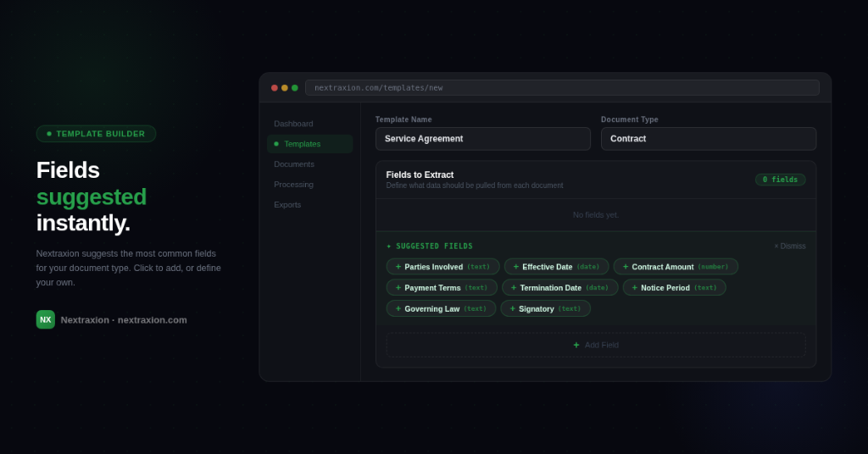Image resolution: width=868 pixels, height=454 pixels.
Task: Dismiss the suggested fields panel
Action: [790, 246]
